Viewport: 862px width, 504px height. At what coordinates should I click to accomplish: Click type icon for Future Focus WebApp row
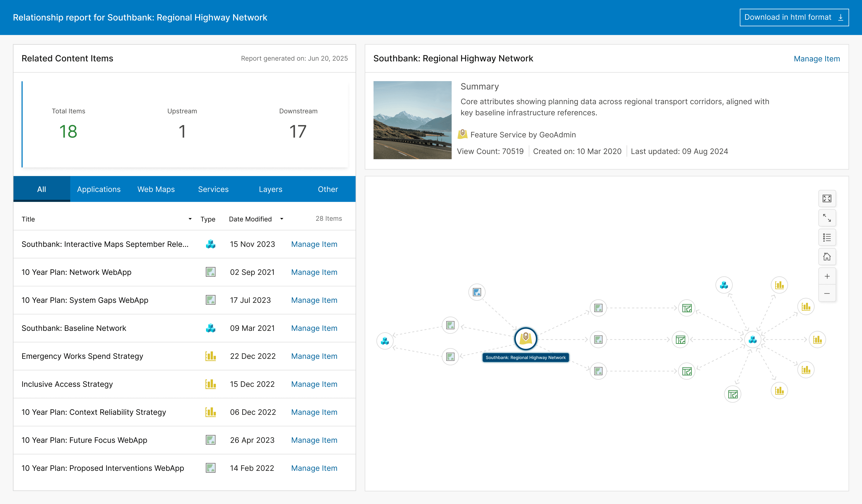210,440
